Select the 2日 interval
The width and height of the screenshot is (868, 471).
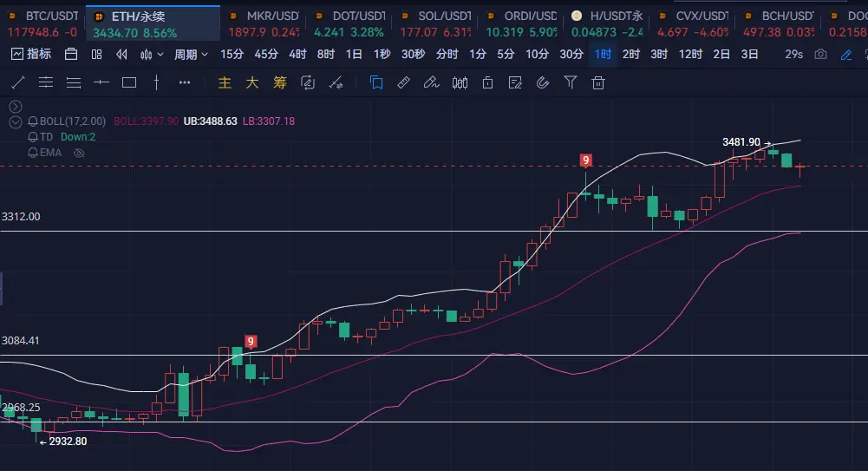721,55
